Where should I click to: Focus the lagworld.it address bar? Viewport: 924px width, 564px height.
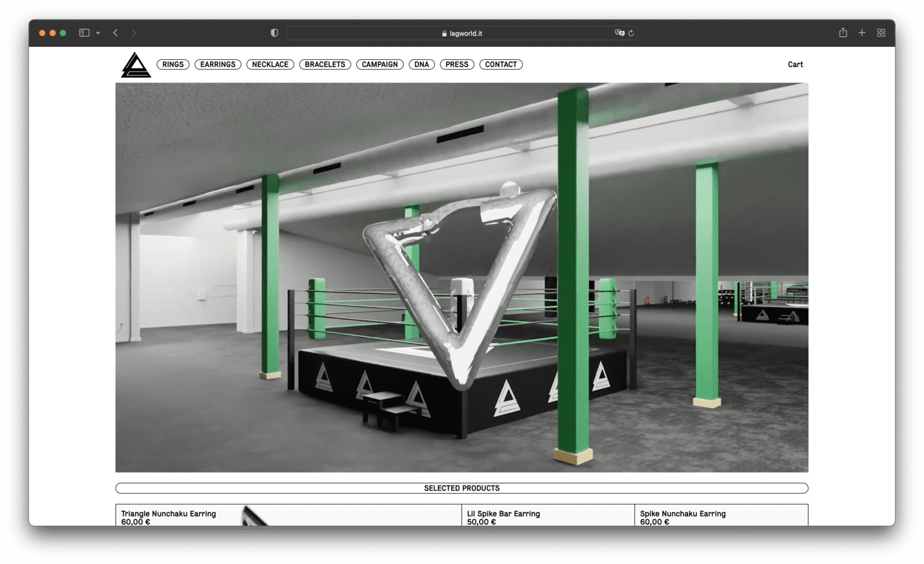coord(462,33)
